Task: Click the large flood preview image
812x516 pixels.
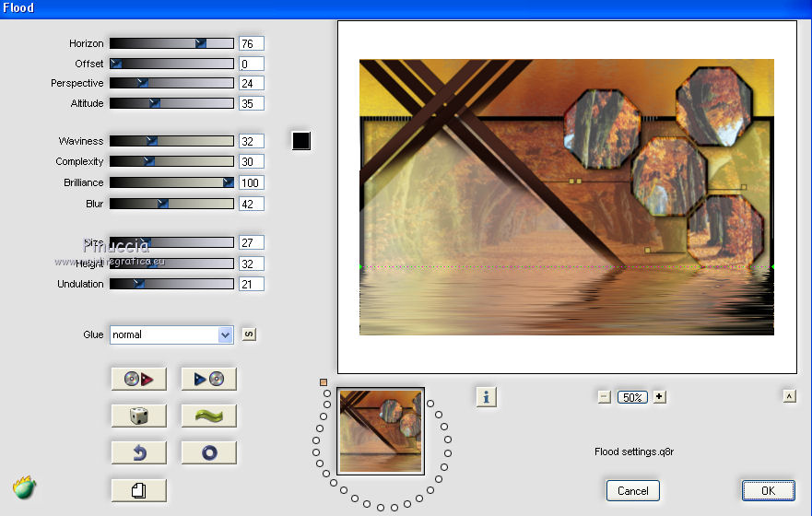Action: 567,196
